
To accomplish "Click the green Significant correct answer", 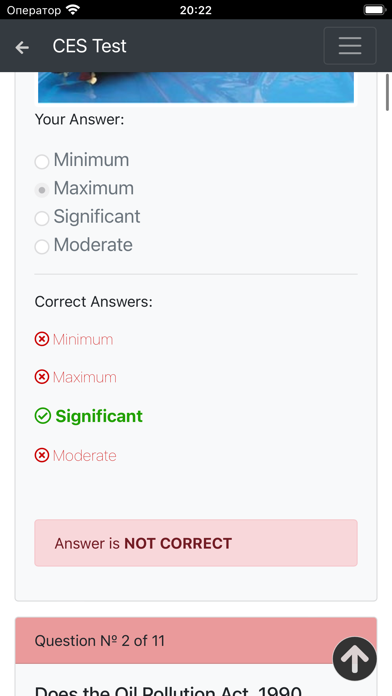I will [99, 416].
